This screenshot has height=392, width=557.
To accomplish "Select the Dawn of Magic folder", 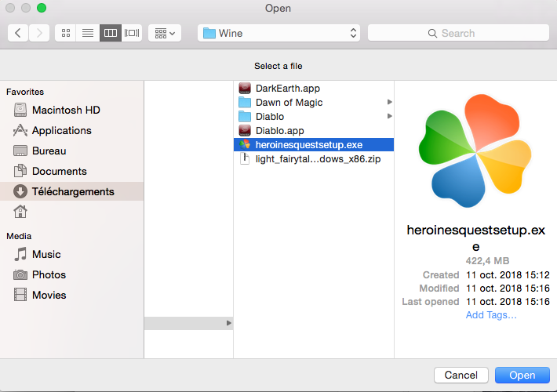I will point(314,102).
